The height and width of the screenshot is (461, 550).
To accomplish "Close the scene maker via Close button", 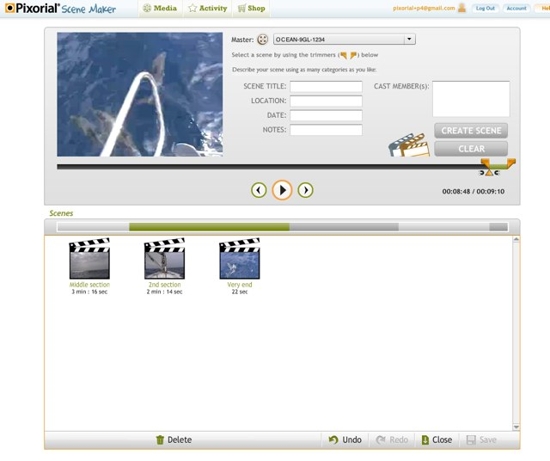I will click(437, 440).
